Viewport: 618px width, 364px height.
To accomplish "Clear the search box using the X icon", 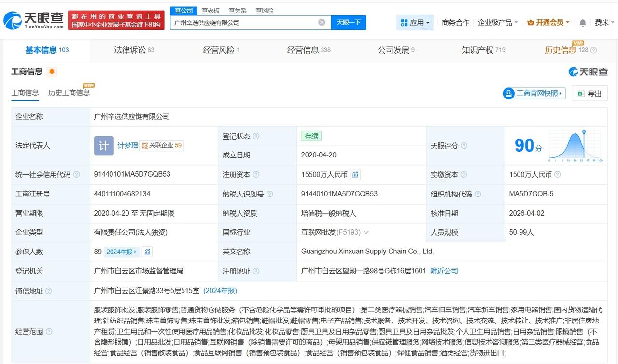I will point(322,22).
